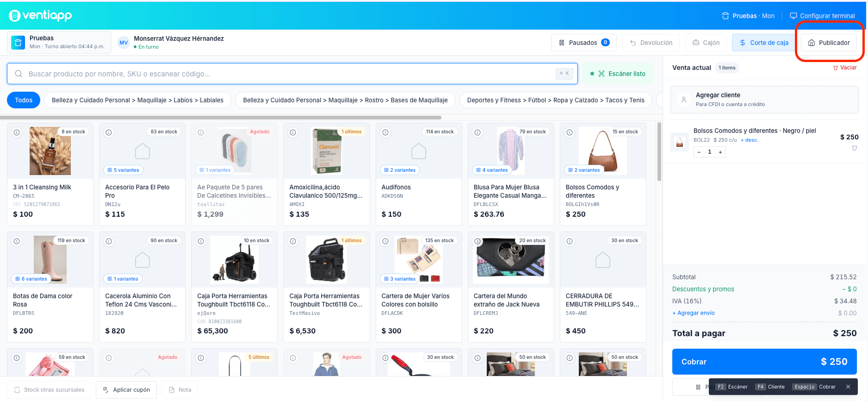868x401 pixels.
Task: Click Vaciar to empty the cart
Action: coord(845,68)
